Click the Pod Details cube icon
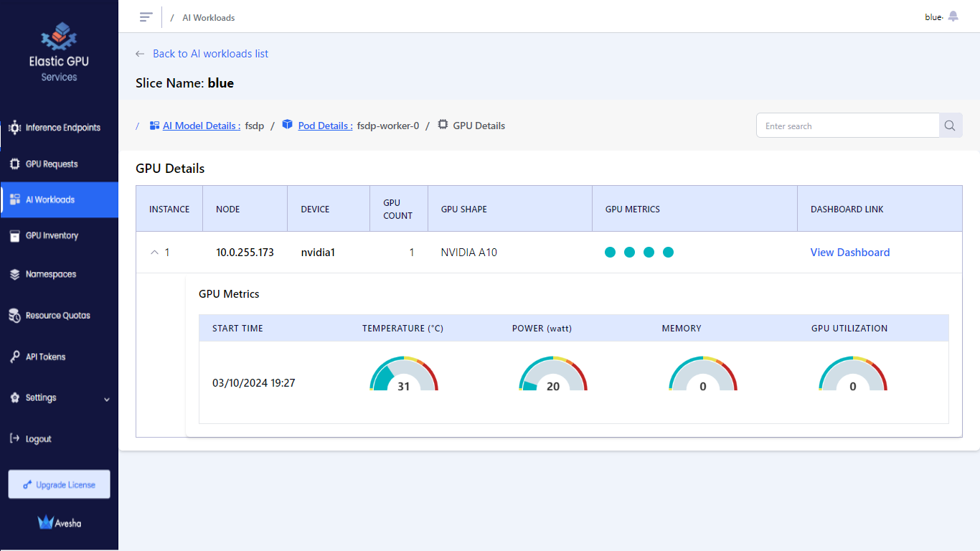The image size is (980, 551). pos(288,125)
